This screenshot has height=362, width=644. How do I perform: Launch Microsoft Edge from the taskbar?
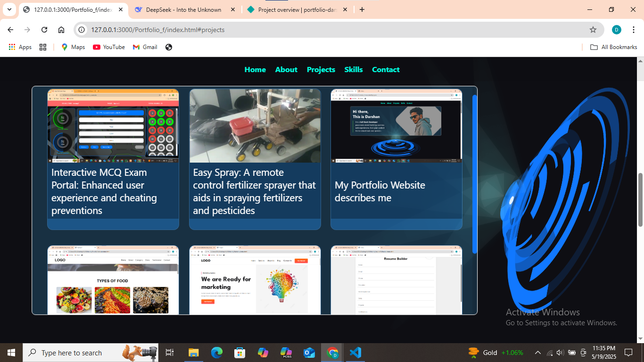coord(216,353)
